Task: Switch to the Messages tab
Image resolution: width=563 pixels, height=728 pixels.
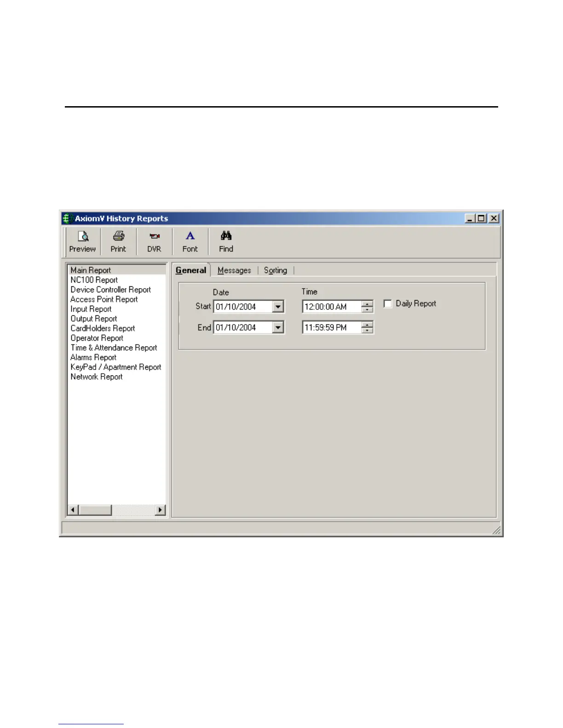Action: click(234, 271)
